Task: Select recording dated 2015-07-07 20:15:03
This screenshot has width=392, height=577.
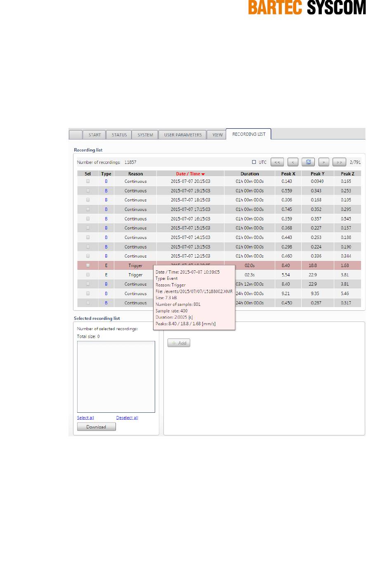Action: (88, 181)
